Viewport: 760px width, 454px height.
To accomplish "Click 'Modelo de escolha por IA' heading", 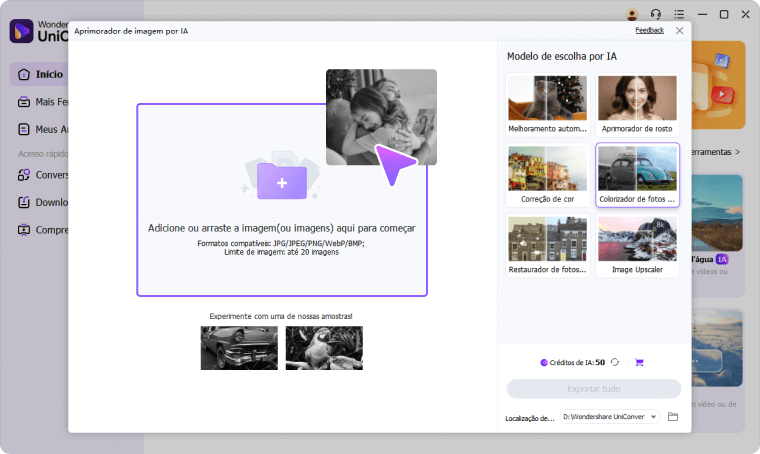I will pos(562,56).
